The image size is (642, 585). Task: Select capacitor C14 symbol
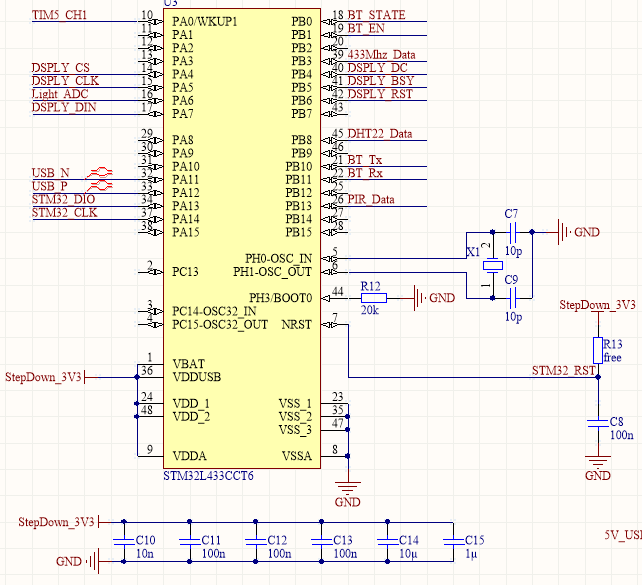point(387,542)
